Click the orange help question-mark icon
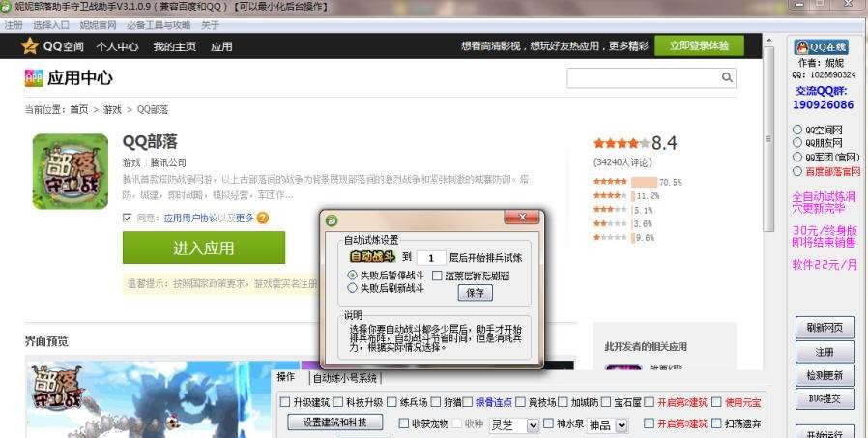Screen dimensions: 868x438 [262, 218]
